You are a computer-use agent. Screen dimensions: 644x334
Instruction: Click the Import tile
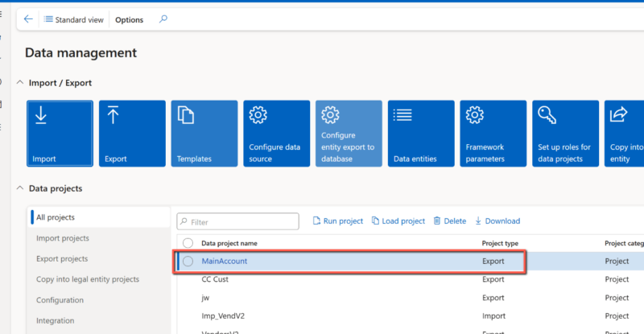pos(60,134)
